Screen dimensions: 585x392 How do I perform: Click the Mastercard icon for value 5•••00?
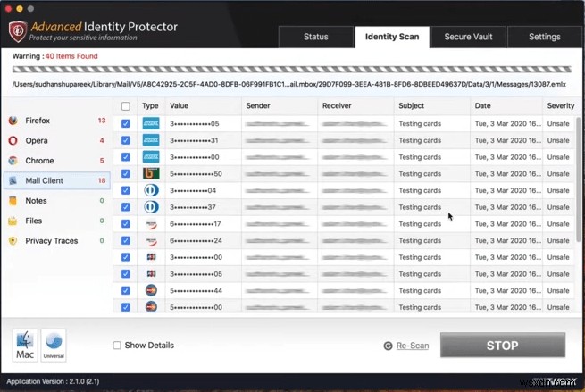(x=151, y=306)
